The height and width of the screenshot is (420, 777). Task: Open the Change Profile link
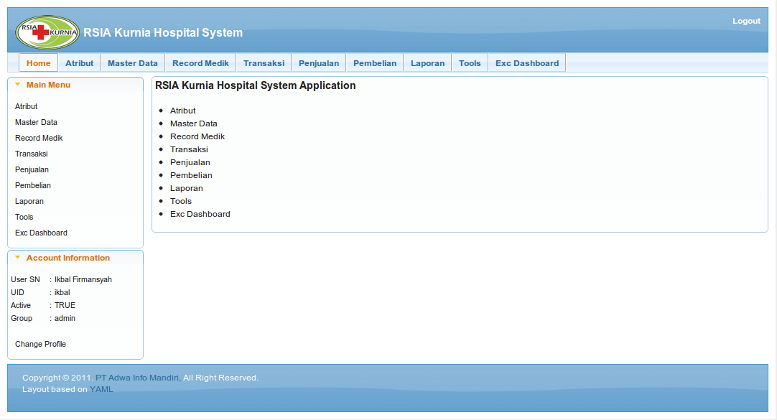pyautogui.click(x=41, y=344)
